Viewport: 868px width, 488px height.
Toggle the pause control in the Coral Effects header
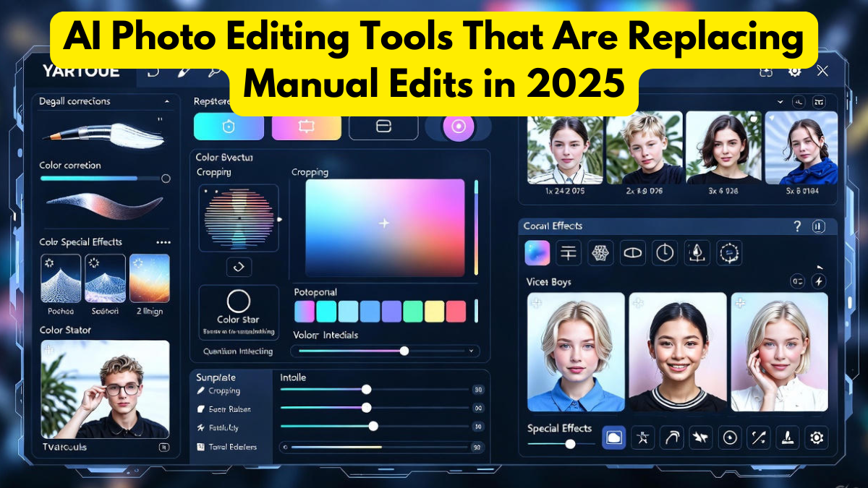(x=817, y=226)
